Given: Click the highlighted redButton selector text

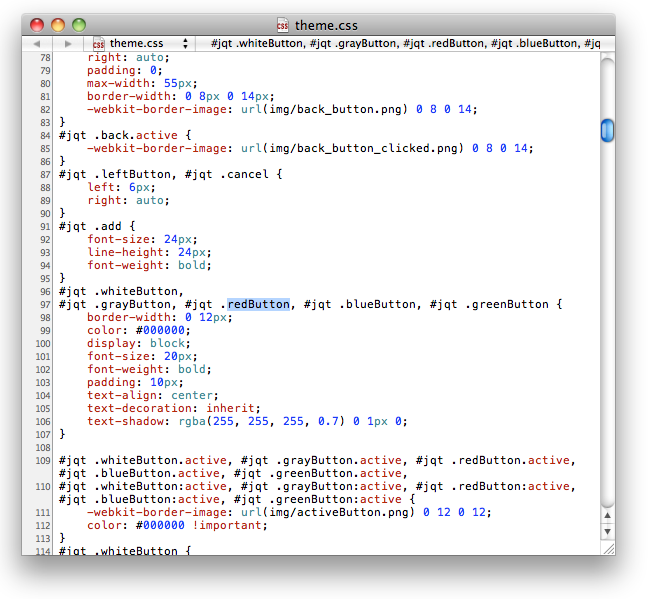Looking at the screenshot, I should tap(258, 305).
